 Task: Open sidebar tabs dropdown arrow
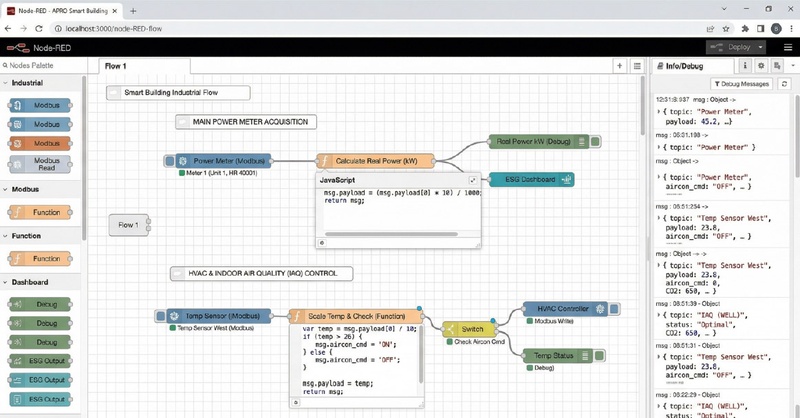(x=793, y=66)
